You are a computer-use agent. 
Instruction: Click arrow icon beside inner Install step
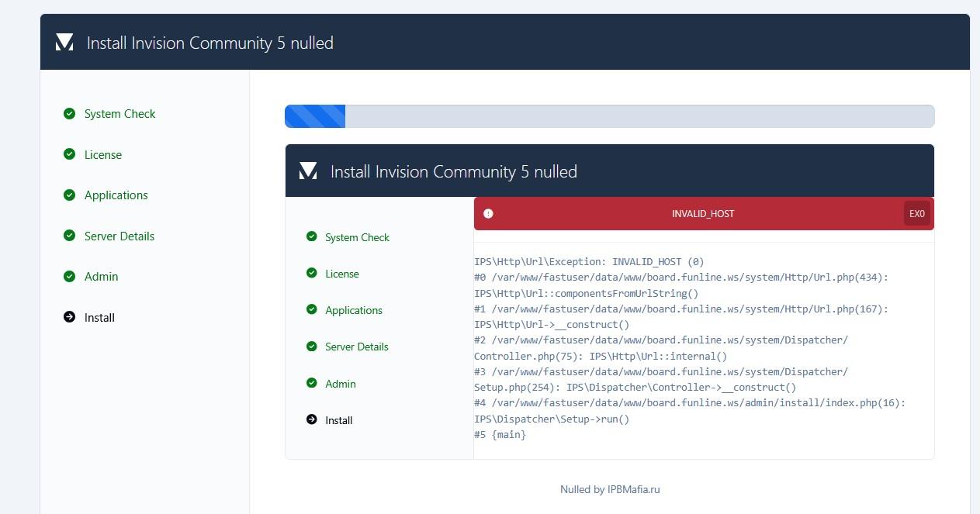coord(312,419)
